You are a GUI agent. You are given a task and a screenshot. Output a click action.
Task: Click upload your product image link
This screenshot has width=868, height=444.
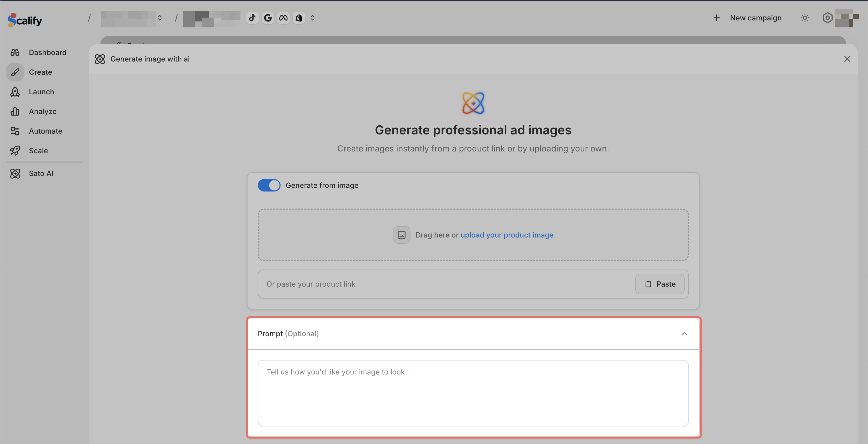(507, 235)
